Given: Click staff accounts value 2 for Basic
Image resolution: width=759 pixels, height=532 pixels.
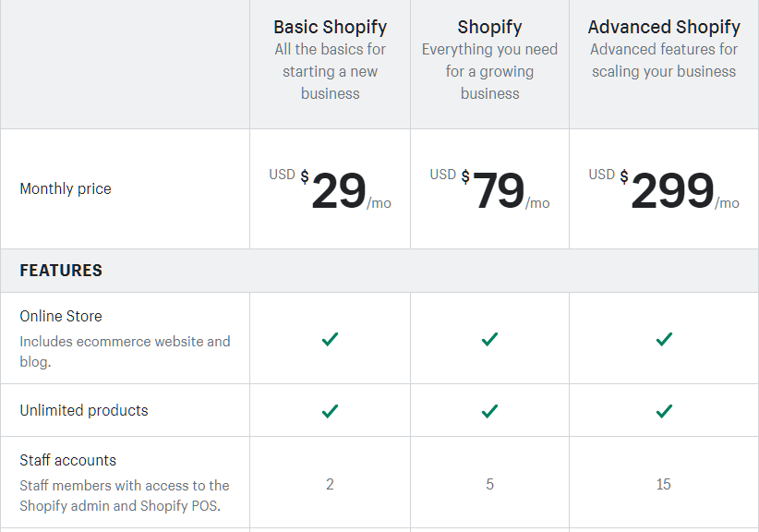Looking at the screenshot, I should [x=331, y=484].
